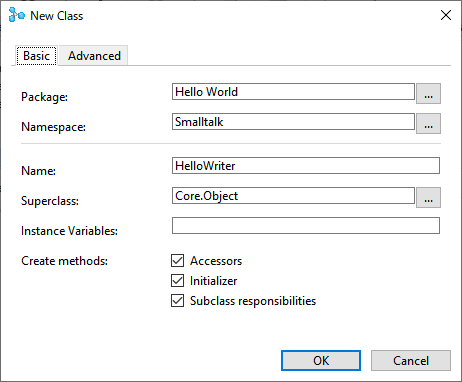Click the Package: label
462x382 pixels.
coord(44,97)
